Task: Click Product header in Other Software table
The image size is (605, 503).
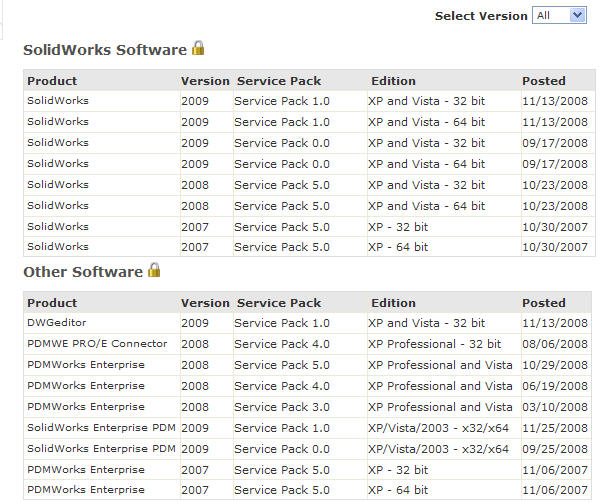Action: click(52, 303)
